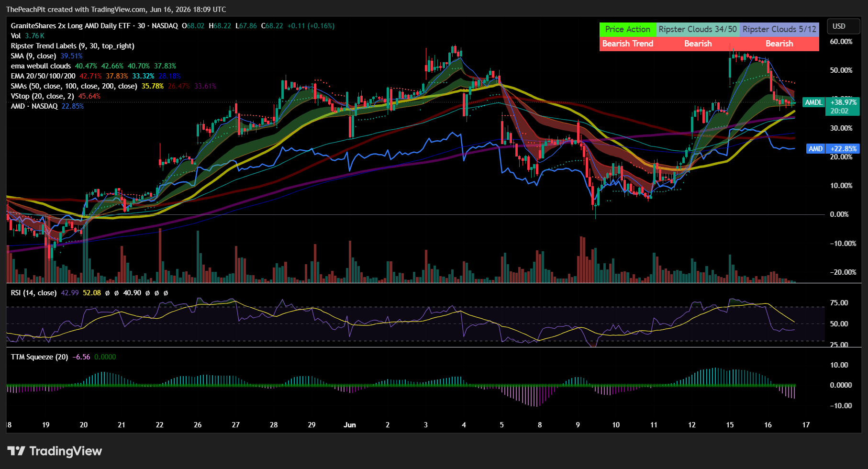
Task: Click the Jun label on date axis
Action: tap(350, 425)
